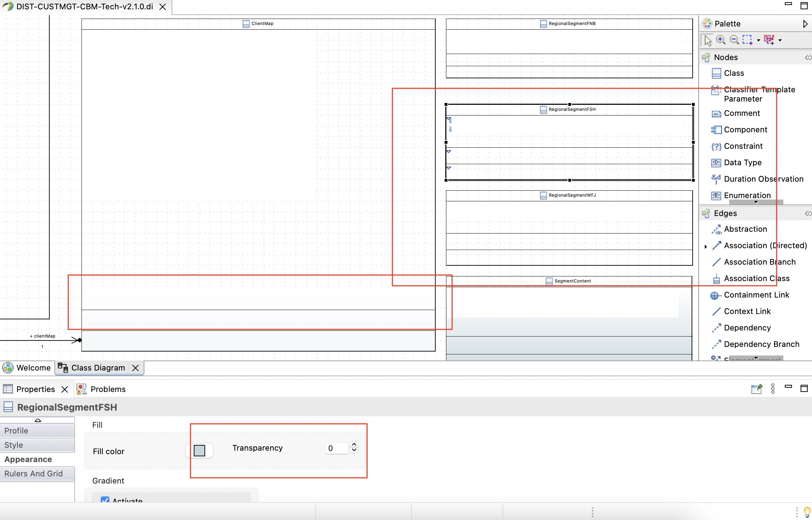
Task: Collapse the Palette with the triangle arrow
Action: [x=805, y=24]
